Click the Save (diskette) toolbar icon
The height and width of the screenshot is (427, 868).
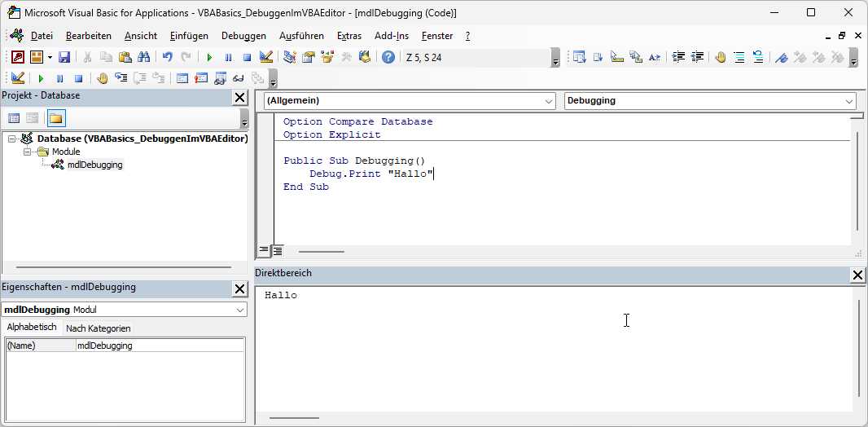click(x=64, y=57)
